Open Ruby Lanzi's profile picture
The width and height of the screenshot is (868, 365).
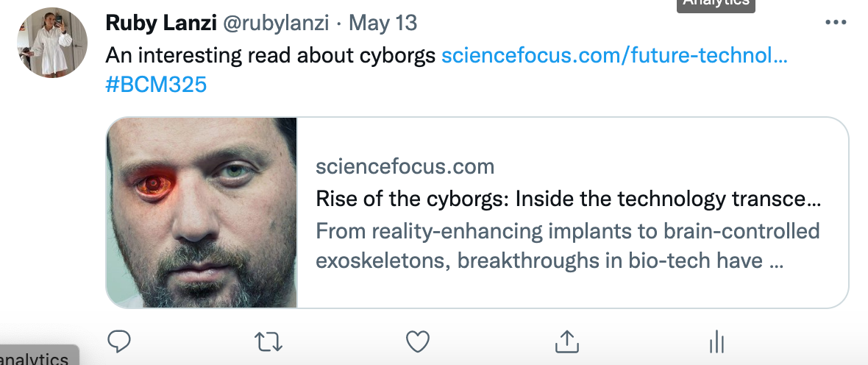tap(48, 43)
